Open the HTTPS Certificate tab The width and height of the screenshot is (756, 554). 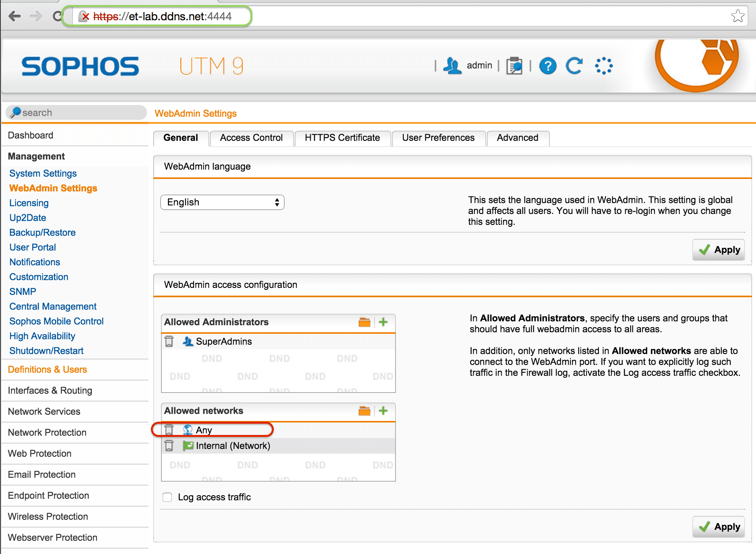point(342,138)
